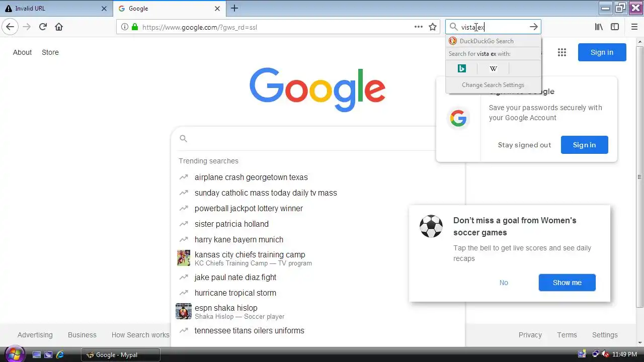The height and width of the screenshot is (362, 644).
Task: Click the search go arrow in search box
Action: pos(534,27)
